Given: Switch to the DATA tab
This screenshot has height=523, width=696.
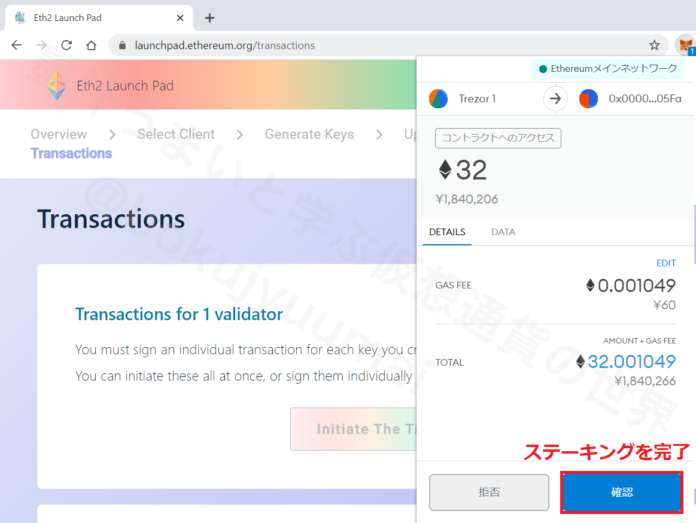Looking at the screenshot, I should [x=503, y=232].
